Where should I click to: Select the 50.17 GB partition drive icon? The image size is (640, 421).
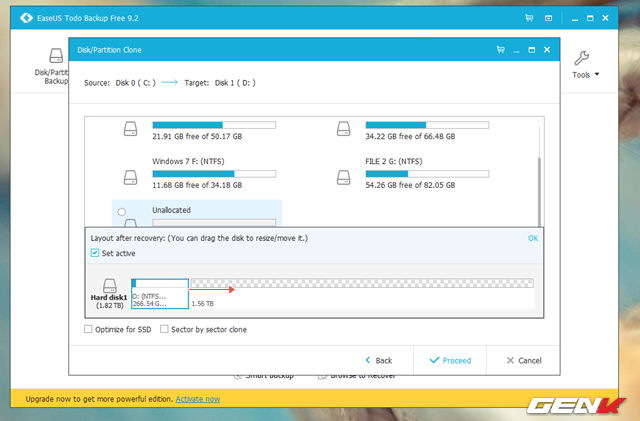(131, 129)
